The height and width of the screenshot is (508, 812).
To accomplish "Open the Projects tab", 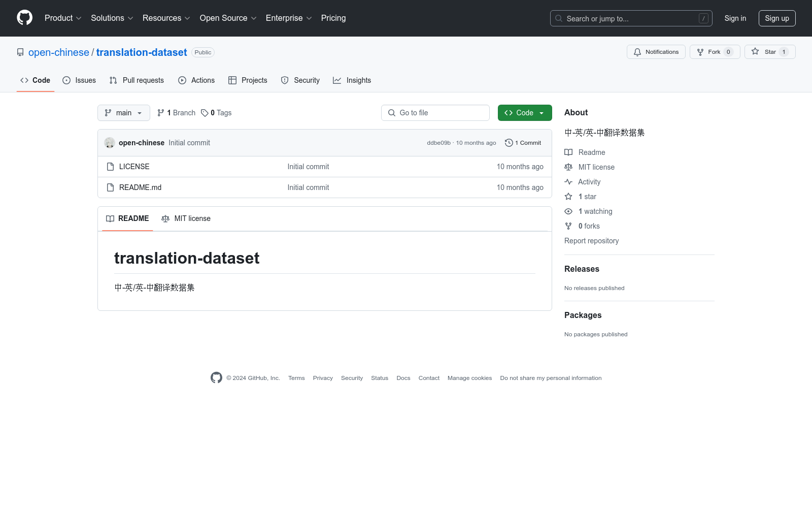I will [248, 80].
